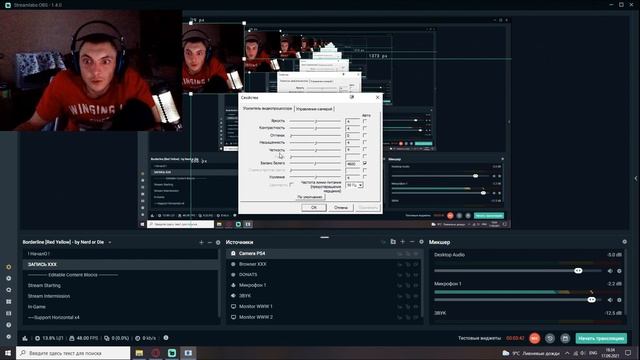640x360 pixels.
Task: Click OK in properties dialog
Action: [x=313, y=207]
